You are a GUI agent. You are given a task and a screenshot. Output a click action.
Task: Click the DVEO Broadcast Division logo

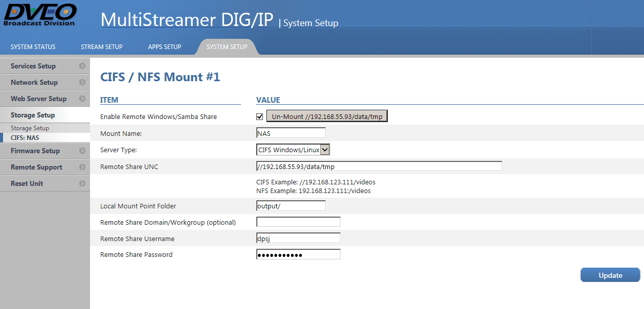pyautogui.click(x=40, y=15)
